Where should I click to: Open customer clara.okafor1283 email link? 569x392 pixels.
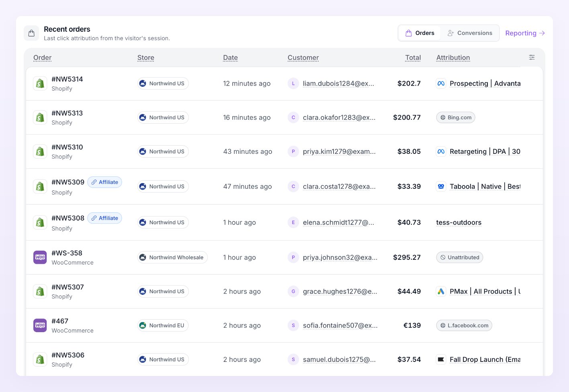[339, 118]
